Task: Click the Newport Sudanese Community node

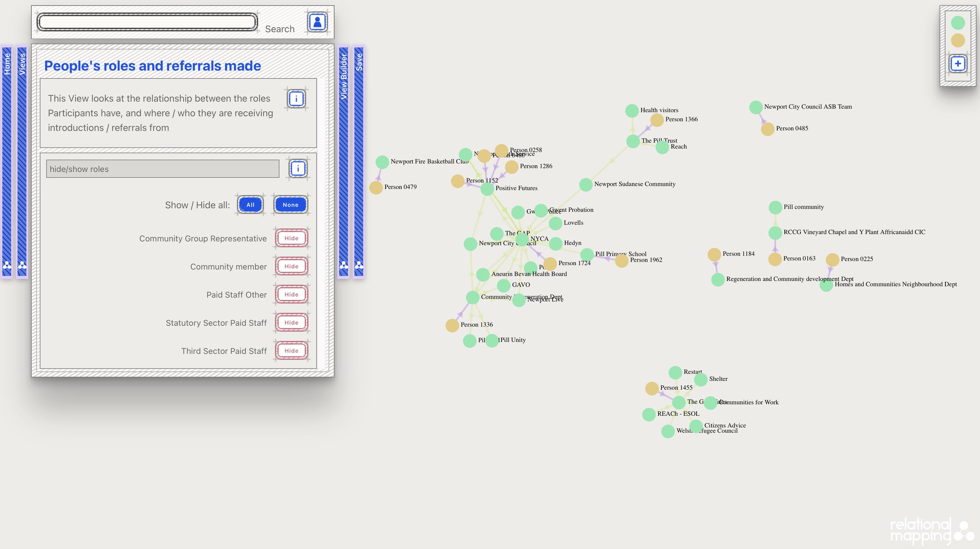Action: click(x=586, y=185)
